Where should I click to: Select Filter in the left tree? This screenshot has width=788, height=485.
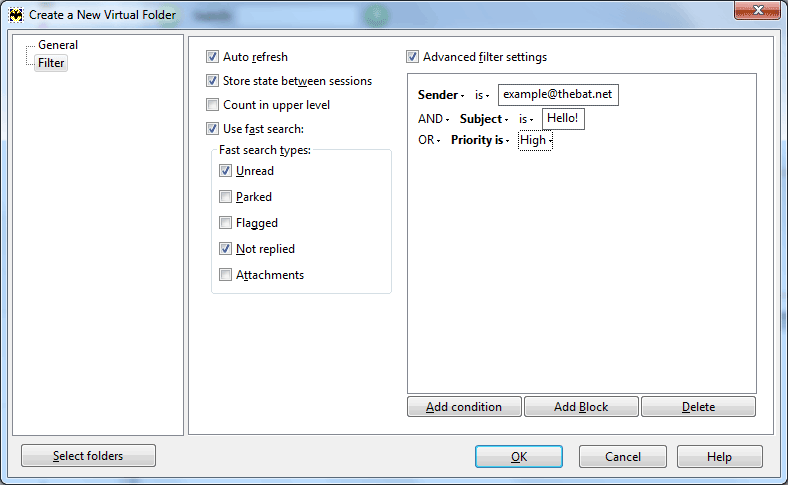tap(51, 63)
